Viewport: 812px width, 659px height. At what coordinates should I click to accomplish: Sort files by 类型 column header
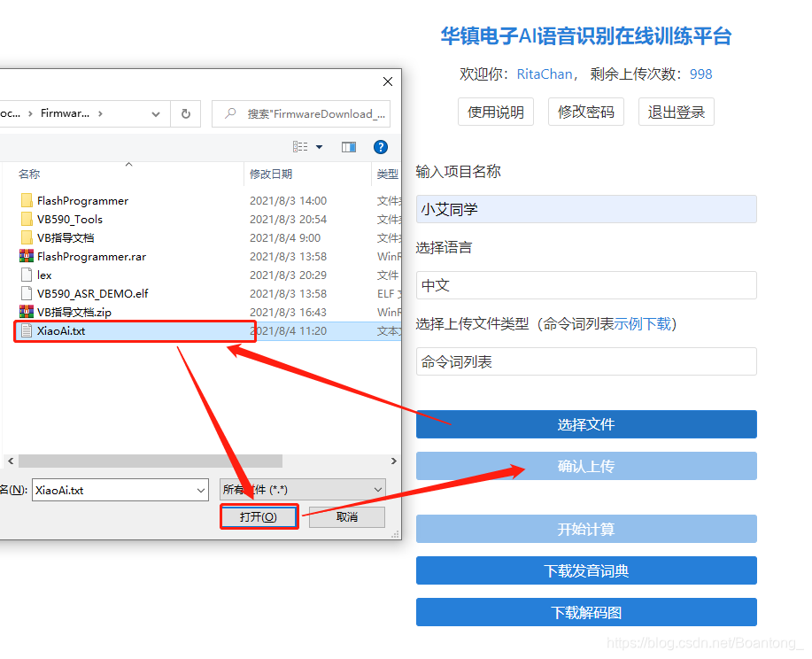387,174
